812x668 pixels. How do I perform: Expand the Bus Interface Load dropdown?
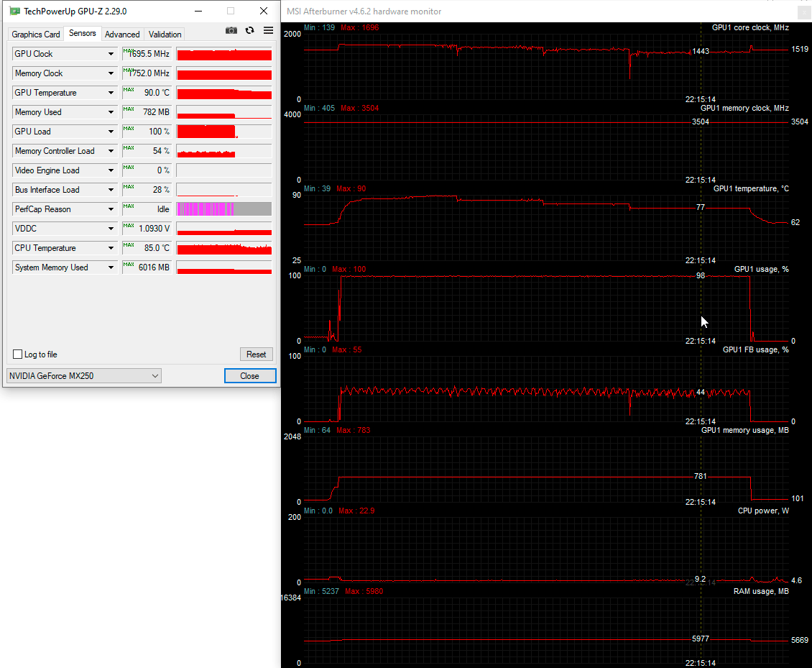pyautogui.click(x=111, y=190)
